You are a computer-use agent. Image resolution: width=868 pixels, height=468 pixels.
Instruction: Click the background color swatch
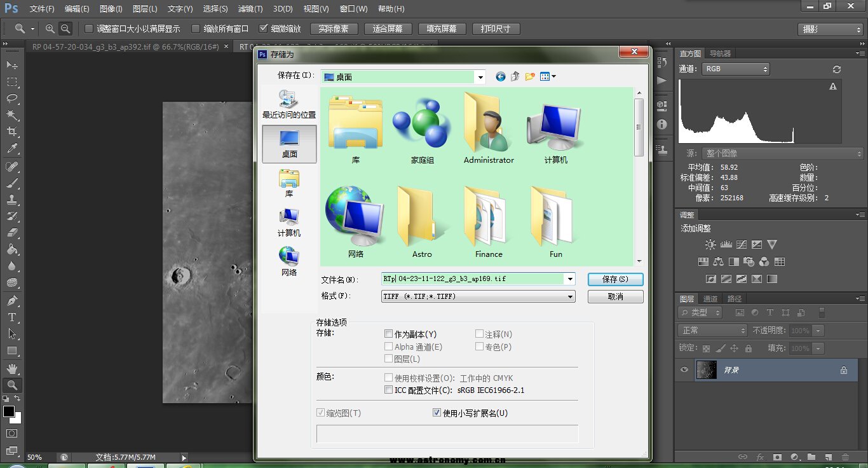pos(16,418)
